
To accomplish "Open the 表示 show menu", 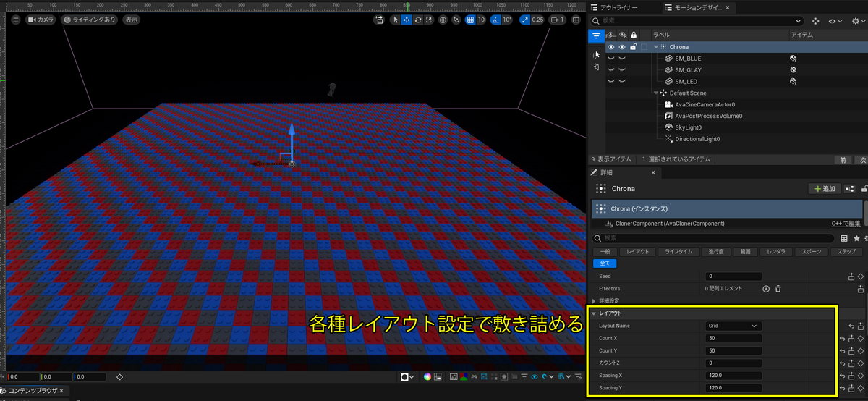I will click(x=132, y=20).
